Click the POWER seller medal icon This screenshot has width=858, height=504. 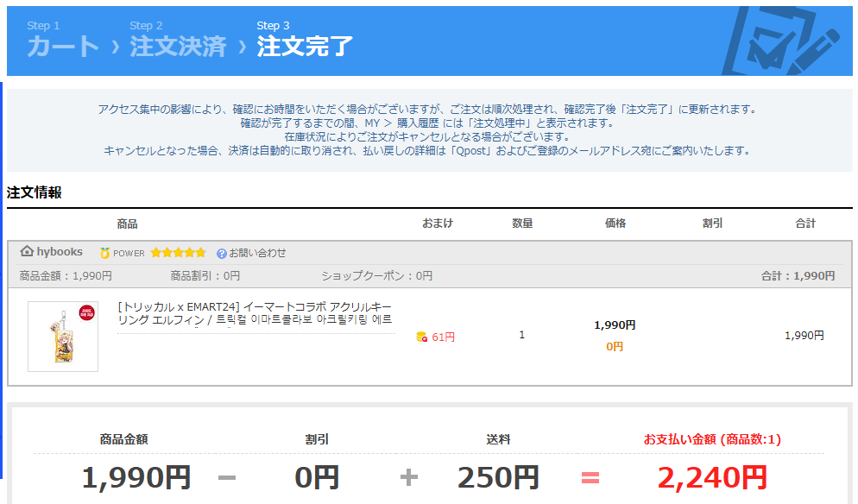point(105,253)
